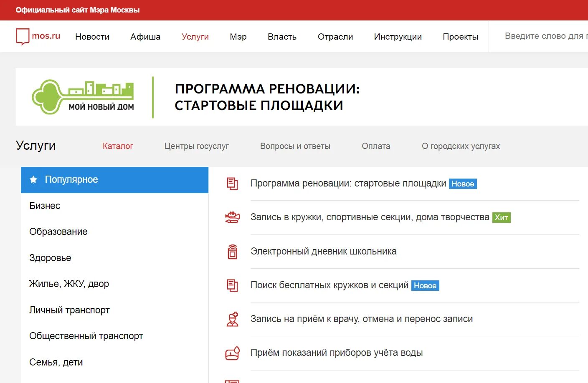Open the Власть menu item
The height and width of the screenshot is (383, 588).
pyautogui.click(x=282, y=37)
